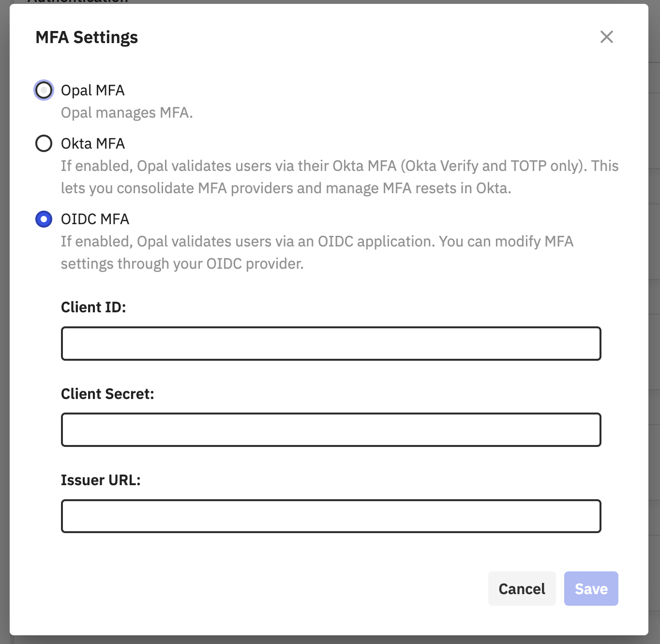
Task: Select the Opal MFA radio option
Action: 44,90
